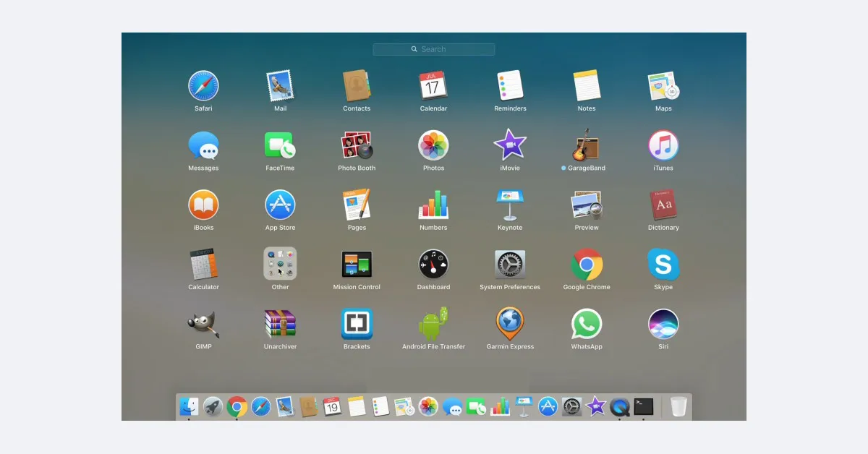Open the Notes app in Launchpad
This screenshot has width=868, height=454.
click(x=587, y=86)
